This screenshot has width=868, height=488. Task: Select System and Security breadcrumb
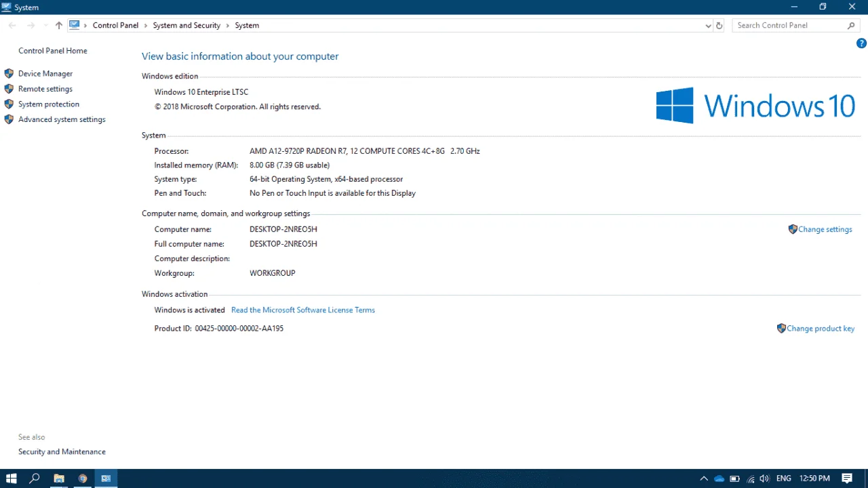[186, 25]
